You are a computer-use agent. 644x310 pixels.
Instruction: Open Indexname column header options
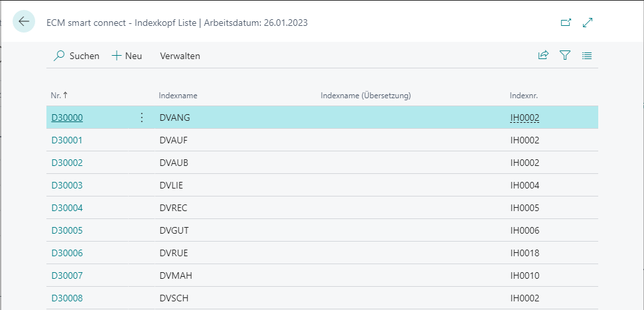178,96
